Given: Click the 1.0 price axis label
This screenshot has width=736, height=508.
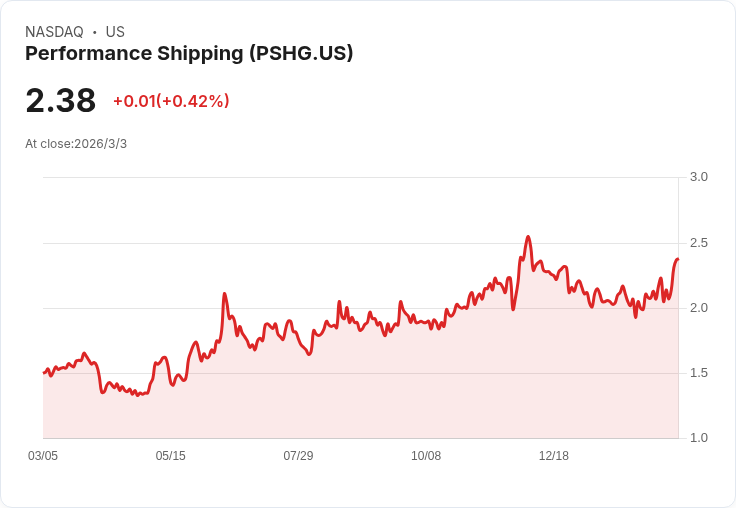Looking at the screenshot, I should click(699, 438).
